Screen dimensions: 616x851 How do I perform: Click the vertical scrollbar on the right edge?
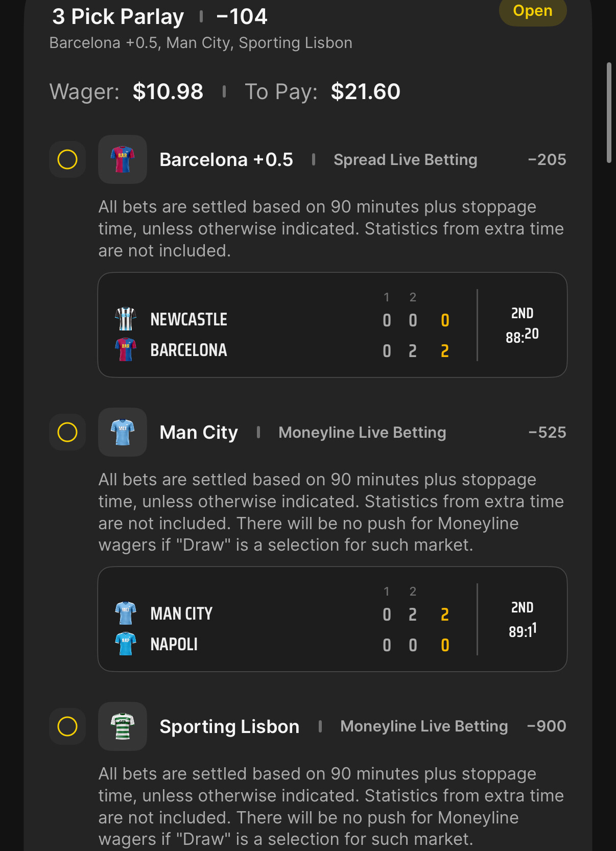click(x=608, y=112)
